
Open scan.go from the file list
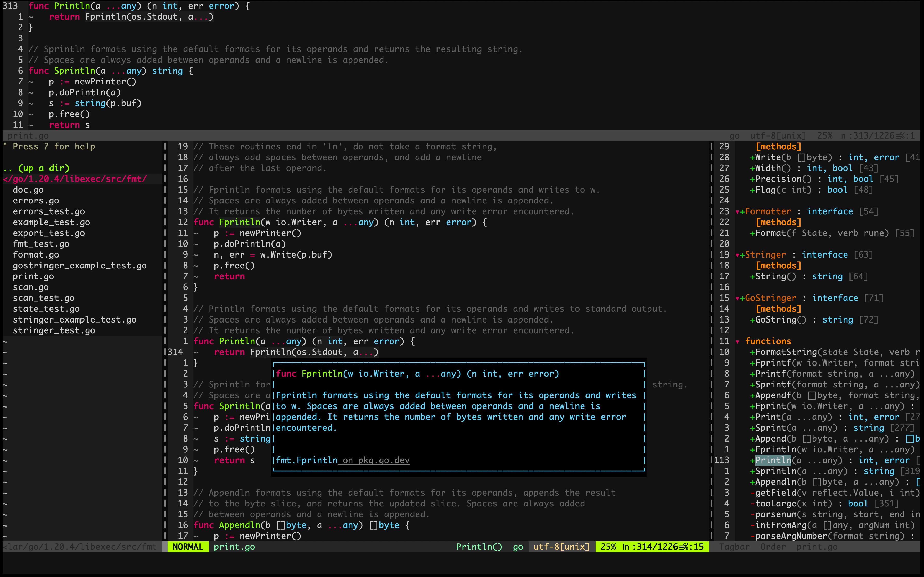point(30,287)
